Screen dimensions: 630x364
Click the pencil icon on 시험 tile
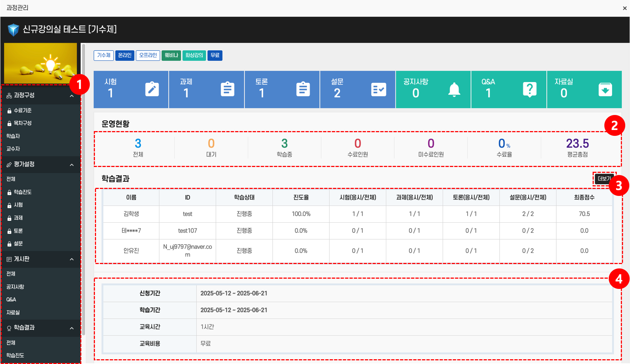coord(152,89)
